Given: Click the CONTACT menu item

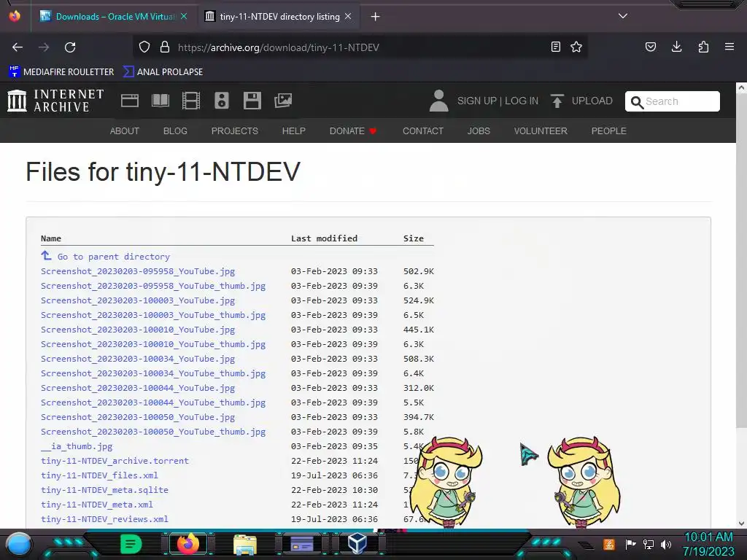Looking at the screenshot, I should click(x=423, y=131).
